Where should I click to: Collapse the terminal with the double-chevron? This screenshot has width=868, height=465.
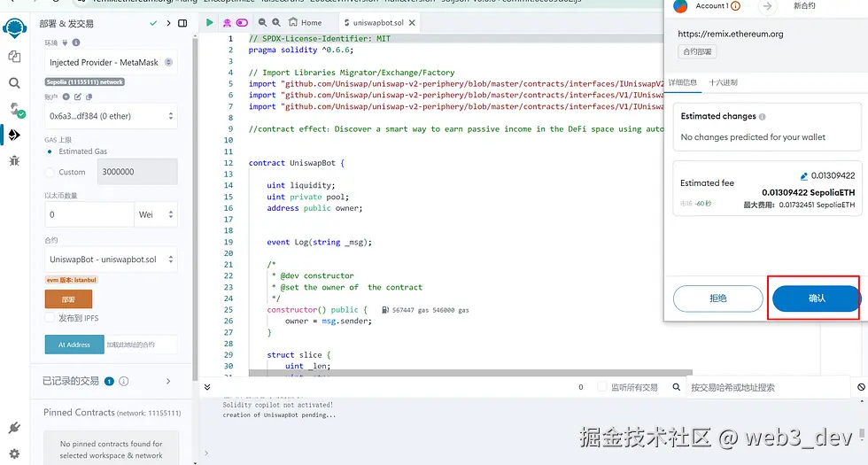pyautogui.click(x=207, y=387)
